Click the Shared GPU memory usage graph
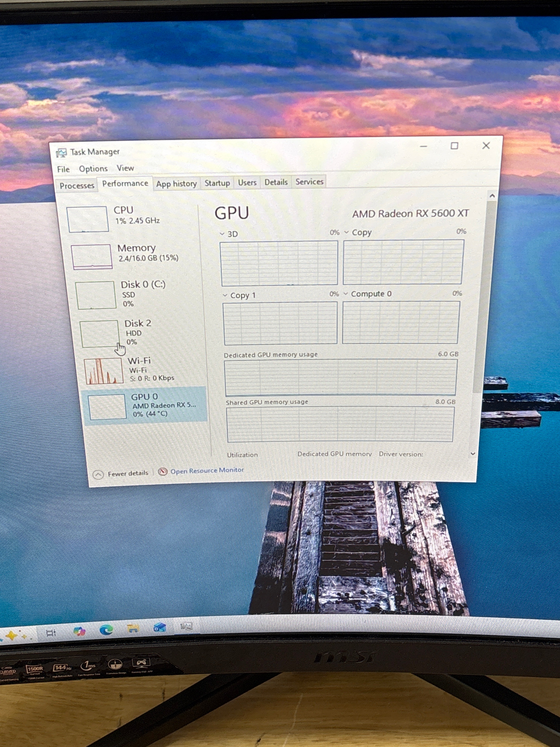This screenshot has height=747, width=560. click(340, 424)
